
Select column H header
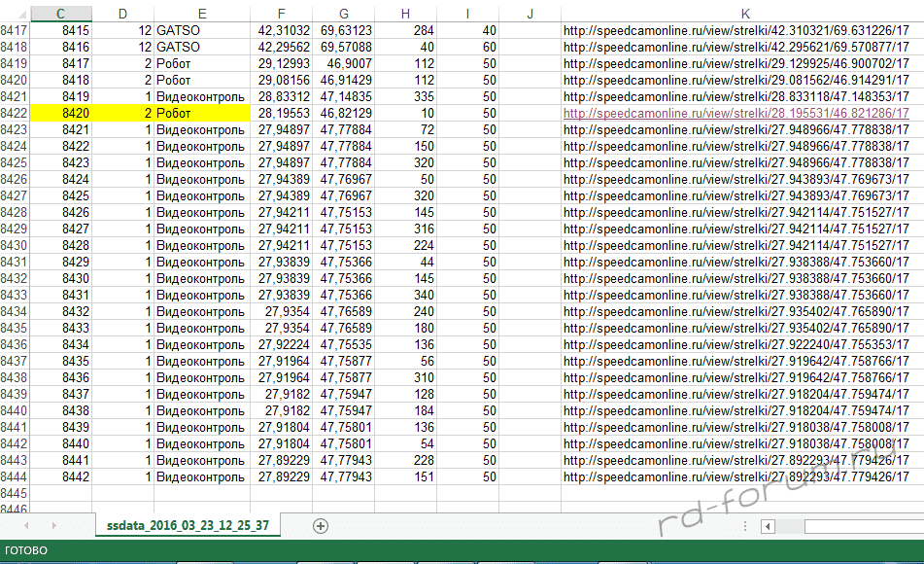406,13
